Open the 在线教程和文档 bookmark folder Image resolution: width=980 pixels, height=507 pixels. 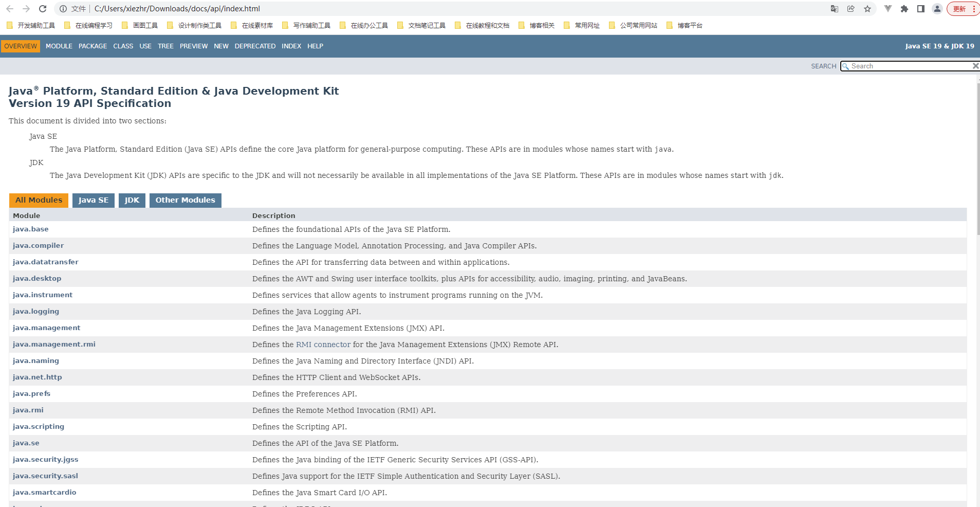pyautogui.click(x=482, y=25)
